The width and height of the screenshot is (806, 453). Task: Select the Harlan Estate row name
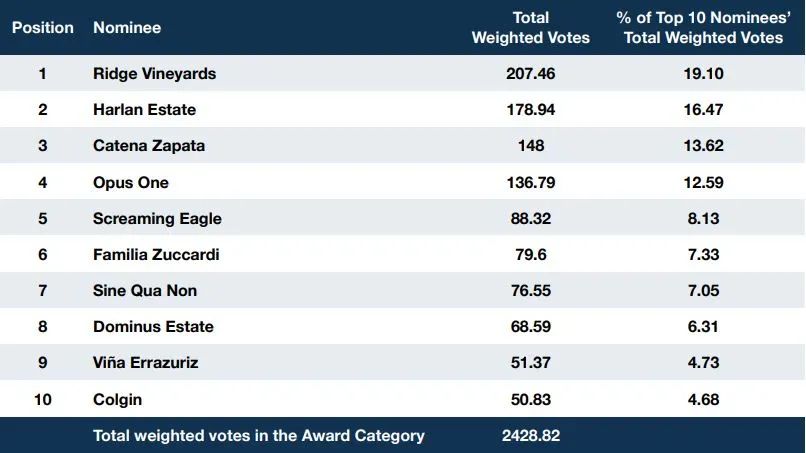tap(144, 110)
